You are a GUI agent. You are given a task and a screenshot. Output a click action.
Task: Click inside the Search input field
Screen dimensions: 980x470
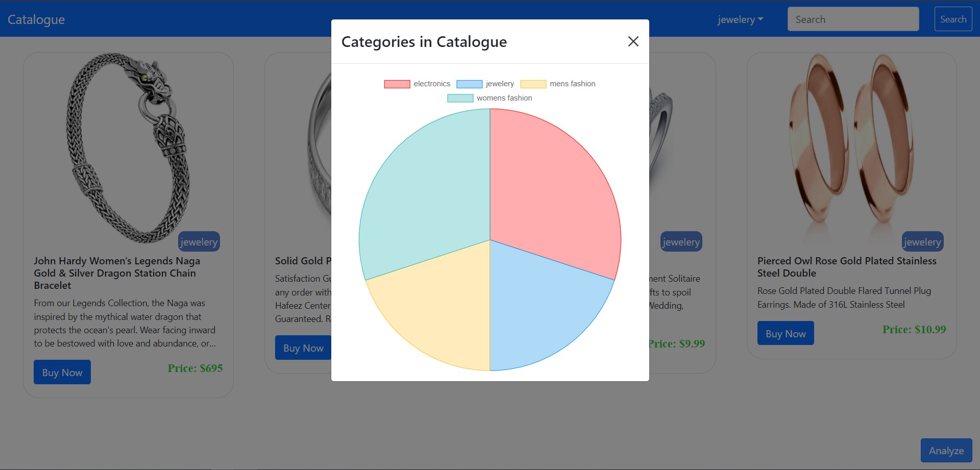[x=853, y=19]
